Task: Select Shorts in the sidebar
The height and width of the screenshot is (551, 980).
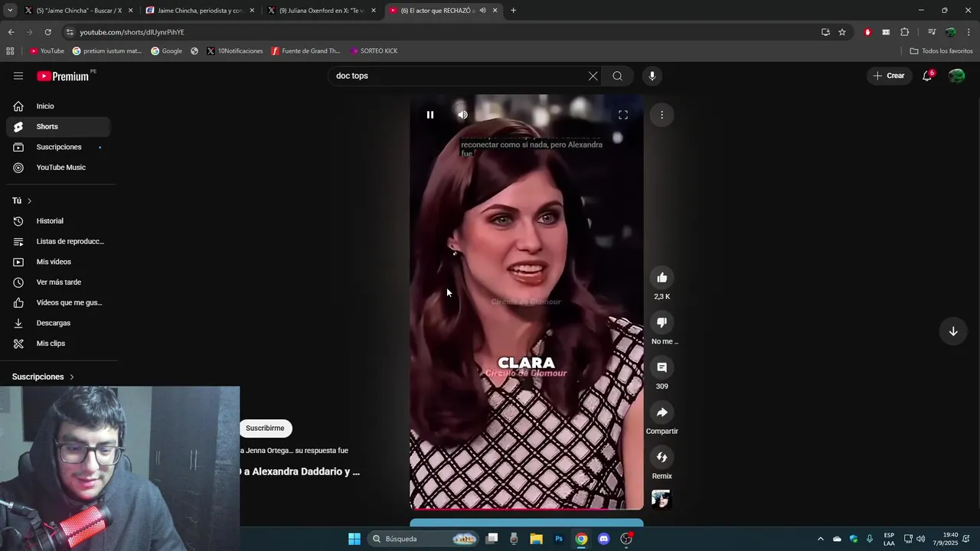Action: 58,127
